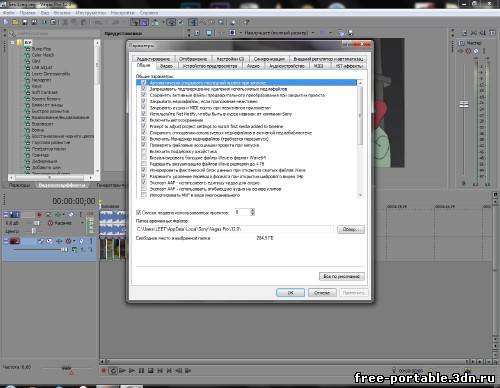The width and height of the screenshot is (500, 388).
Task: Switch to the 'Видео' preferences tab
Action: point(166,66)
